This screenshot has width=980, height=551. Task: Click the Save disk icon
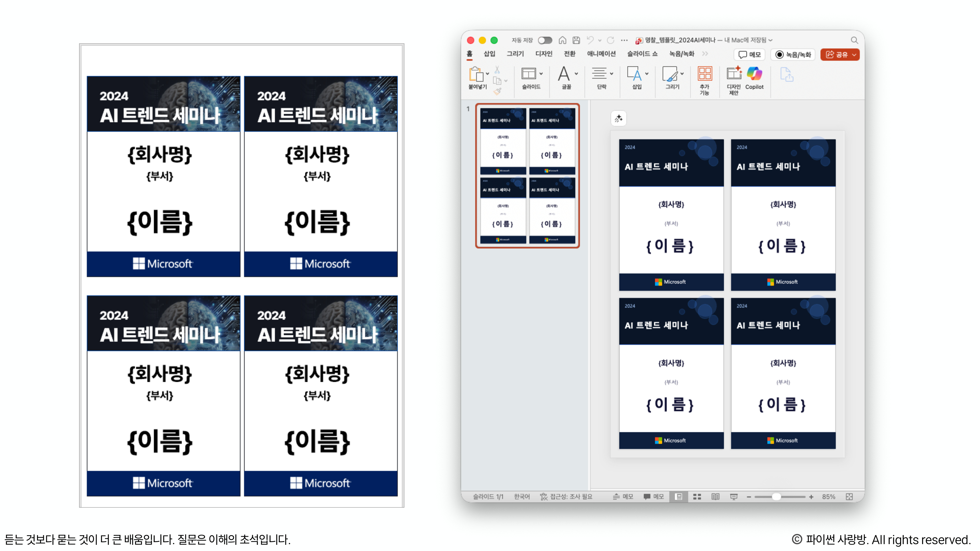(576, 40)
